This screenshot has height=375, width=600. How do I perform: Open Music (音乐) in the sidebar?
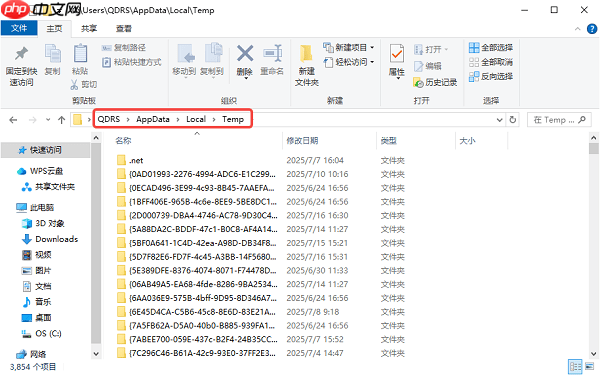(x=37, y=302)
